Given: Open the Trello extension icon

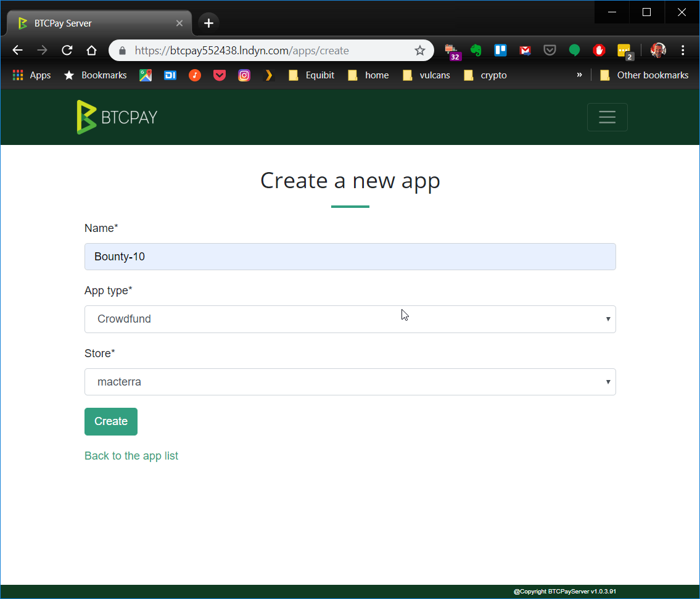Looking at the screenshot, I should click(500, 50).
